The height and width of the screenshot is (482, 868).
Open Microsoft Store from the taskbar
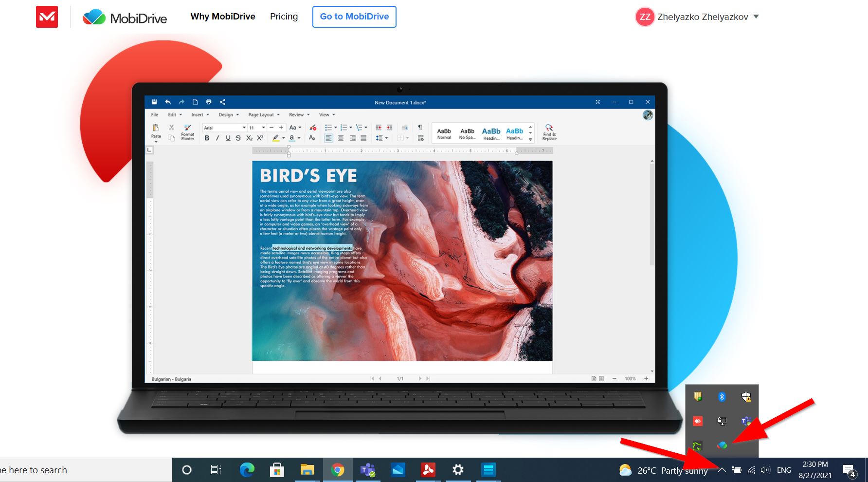277,470
